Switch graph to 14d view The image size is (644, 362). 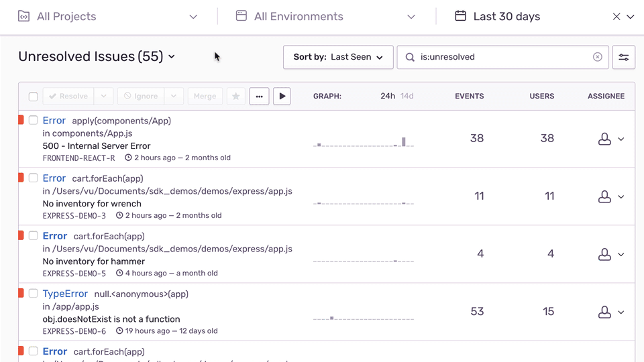(x=407, y=96)
